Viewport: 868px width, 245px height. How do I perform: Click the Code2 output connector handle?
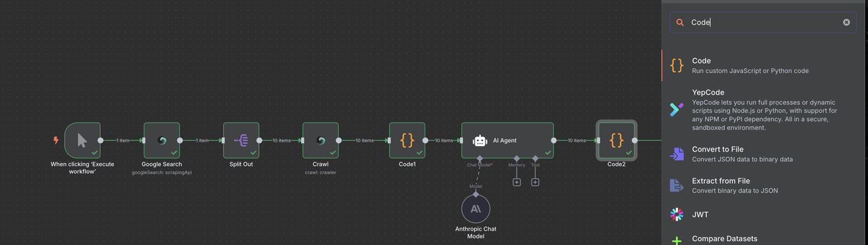[635, 140]
